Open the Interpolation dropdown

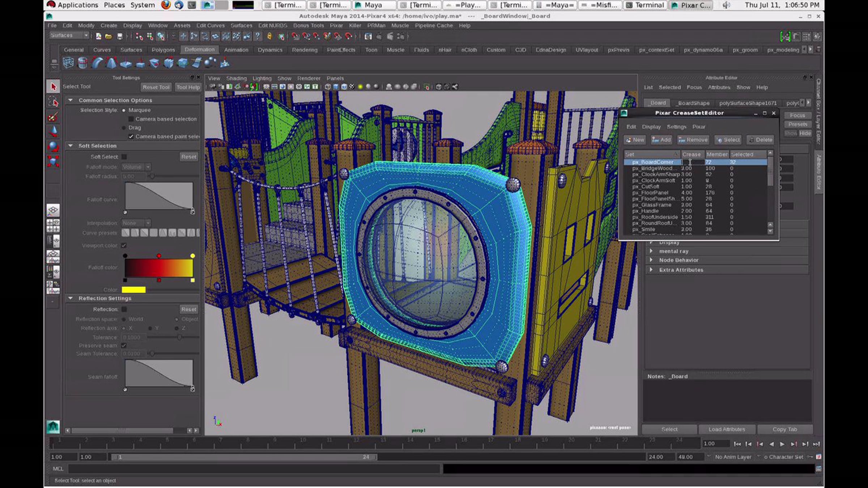pos(136,223)
